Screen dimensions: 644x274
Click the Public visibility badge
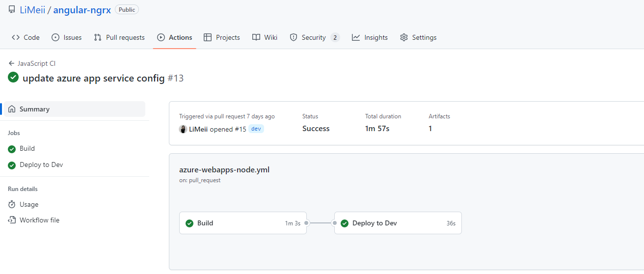(127, 9)
